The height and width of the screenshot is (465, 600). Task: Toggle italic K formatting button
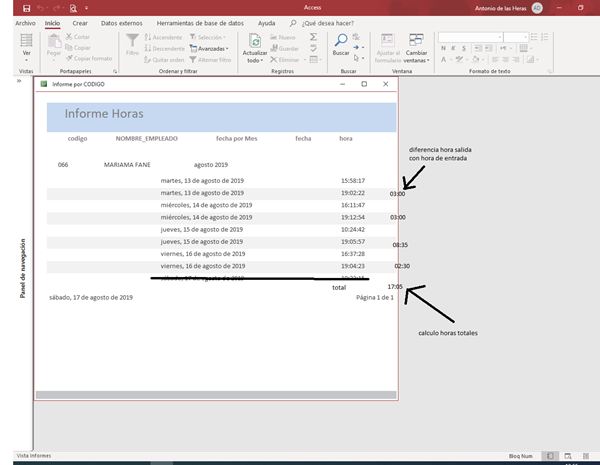[453, 49]
